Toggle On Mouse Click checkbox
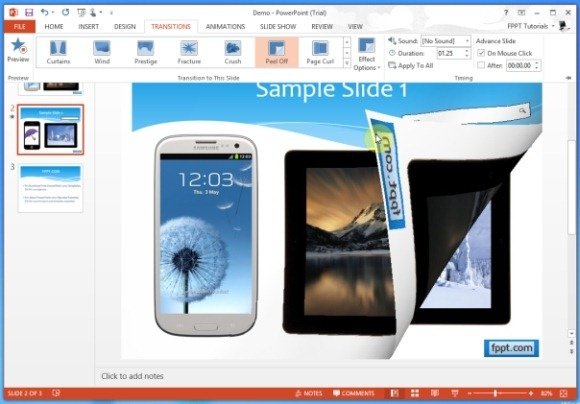 [481, 53]
